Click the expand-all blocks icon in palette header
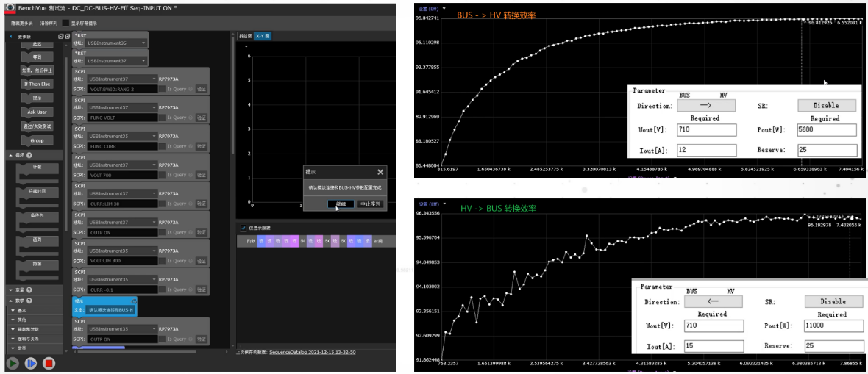Viewport: 868px width, 374px height. 61,36
